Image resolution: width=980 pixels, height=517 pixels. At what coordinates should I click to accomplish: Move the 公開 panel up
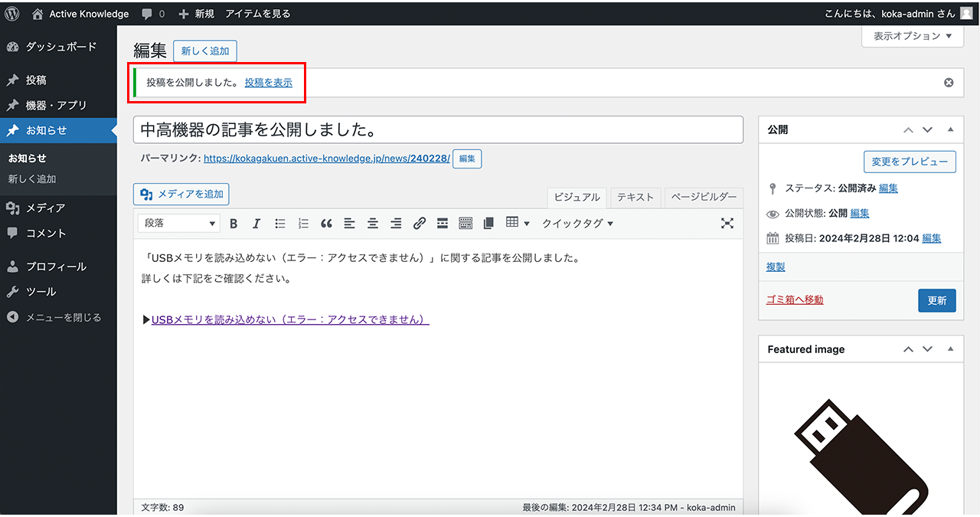(909, 130)
